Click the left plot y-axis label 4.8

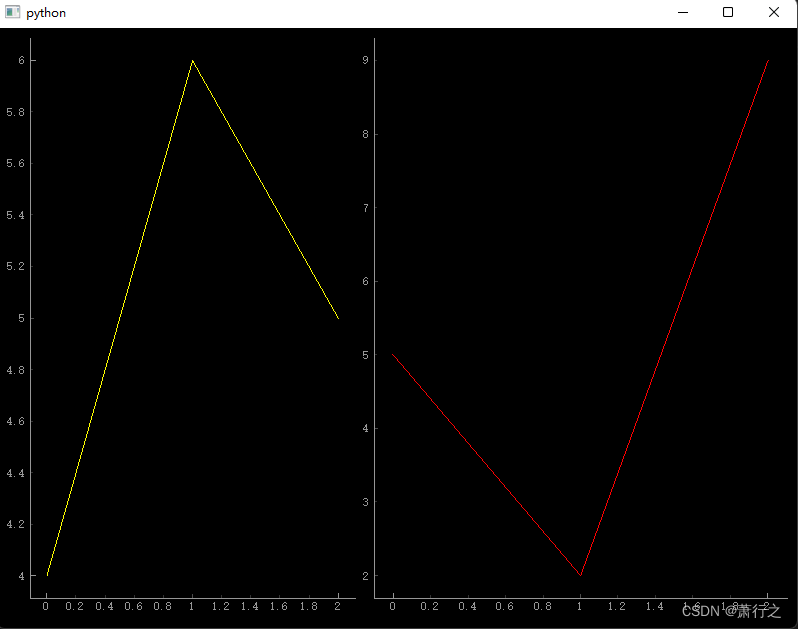(x=15, y=370)
